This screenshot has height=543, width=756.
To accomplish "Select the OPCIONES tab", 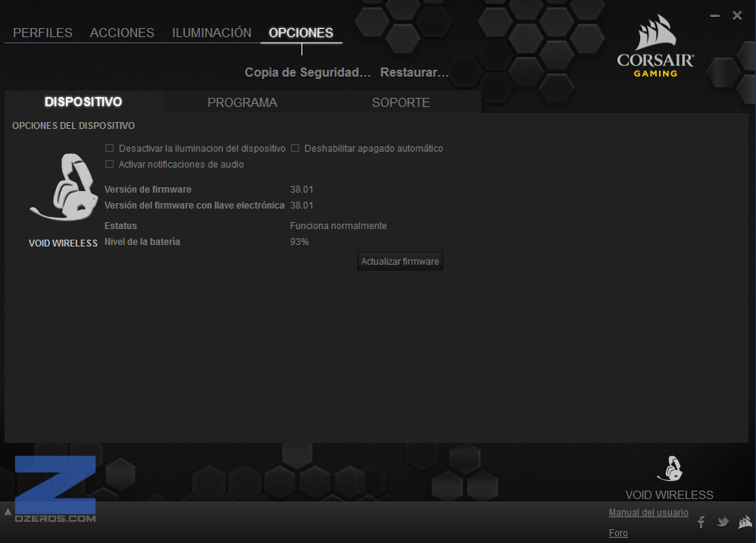I will (301, 33).
